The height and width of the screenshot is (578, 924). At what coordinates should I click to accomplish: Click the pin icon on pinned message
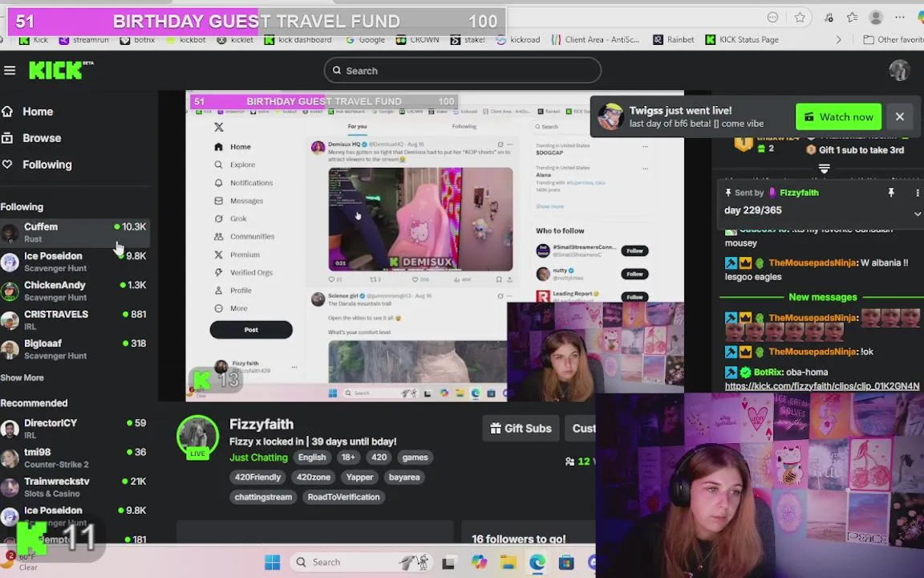pyautogui.click(x=891, y=193)
